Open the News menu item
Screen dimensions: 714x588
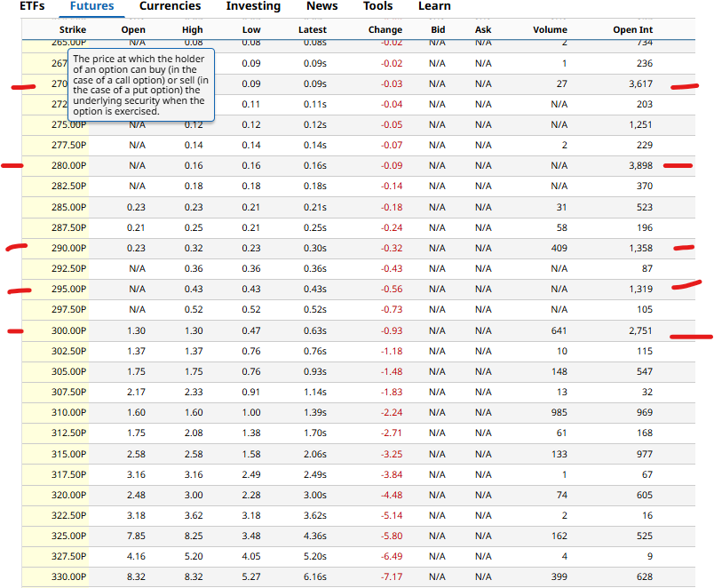pos(322,6)
